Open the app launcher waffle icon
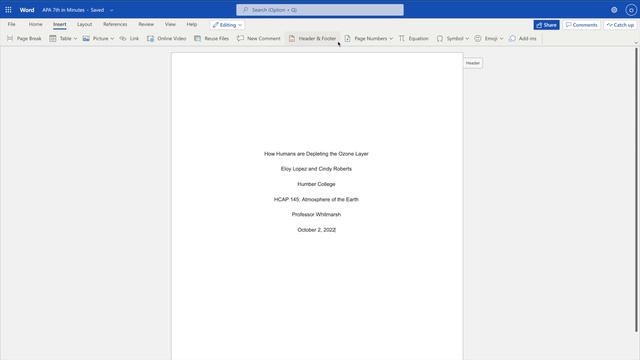This screenshot has width=640, height=360. click(8, 10)
